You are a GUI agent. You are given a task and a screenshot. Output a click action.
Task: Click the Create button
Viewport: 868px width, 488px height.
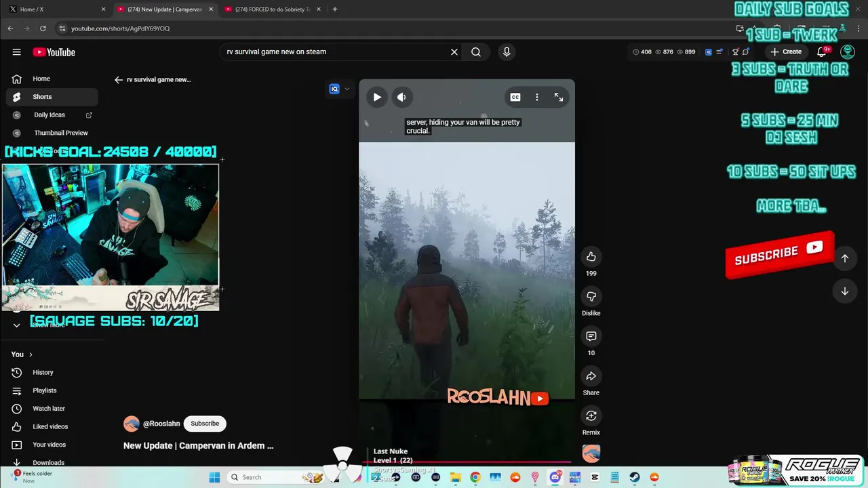tap(786, 52)
